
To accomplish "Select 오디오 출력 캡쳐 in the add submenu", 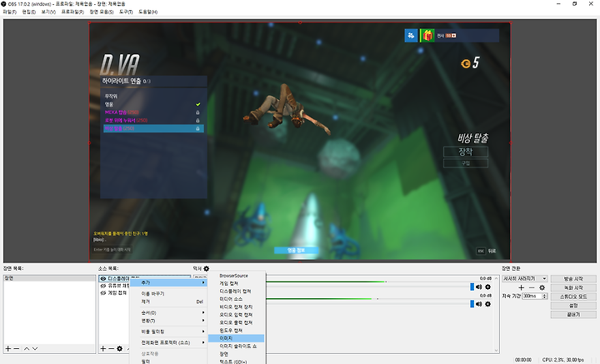I will [236, 322].
